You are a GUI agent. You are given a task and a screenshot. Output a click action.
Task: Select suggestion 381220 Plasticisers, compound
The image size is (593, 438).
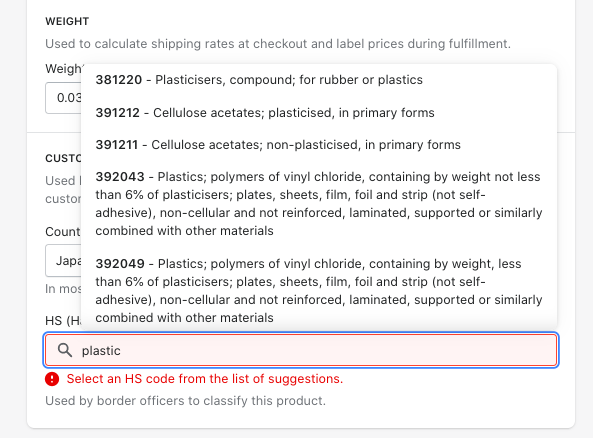[319, 80]
